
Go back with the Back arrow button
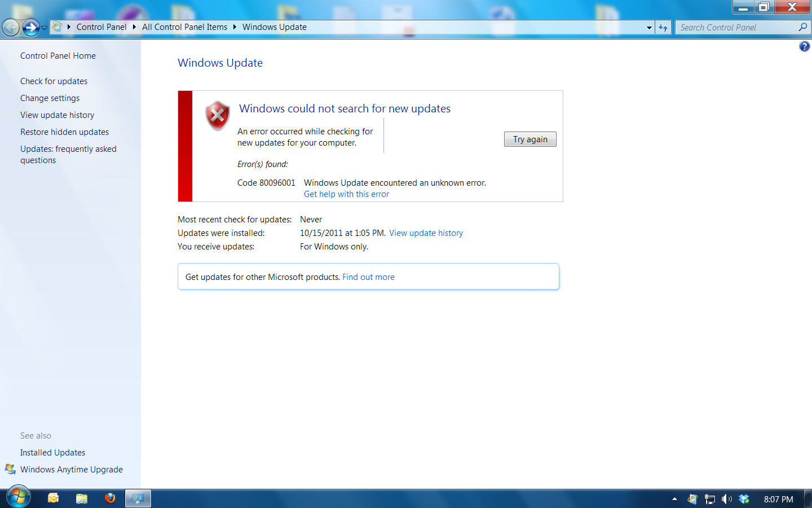(11, 27)
